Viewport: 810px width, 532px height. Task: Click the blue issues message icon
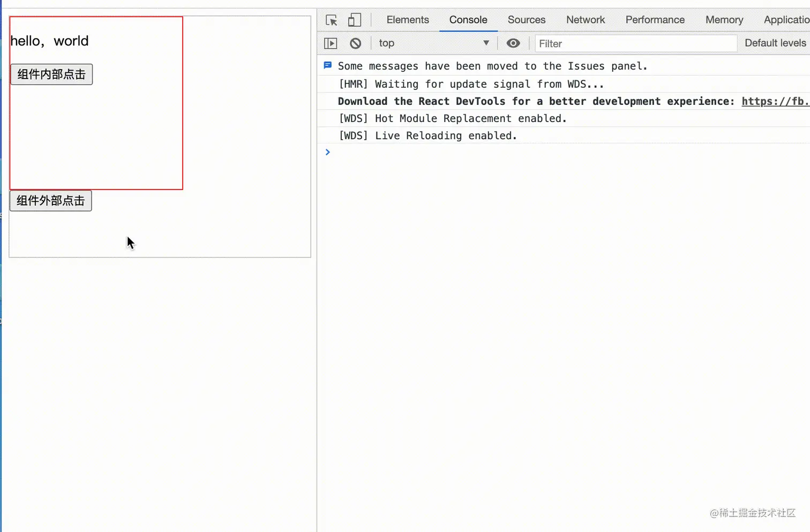[x=328, y=65]
